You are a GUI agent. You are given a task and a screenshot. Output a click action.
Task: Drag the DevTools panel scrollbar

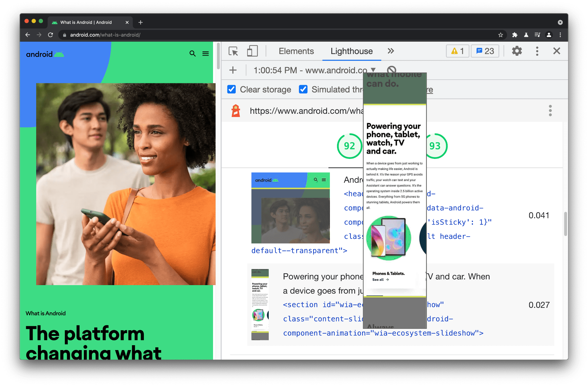click(x=564, y=216)
